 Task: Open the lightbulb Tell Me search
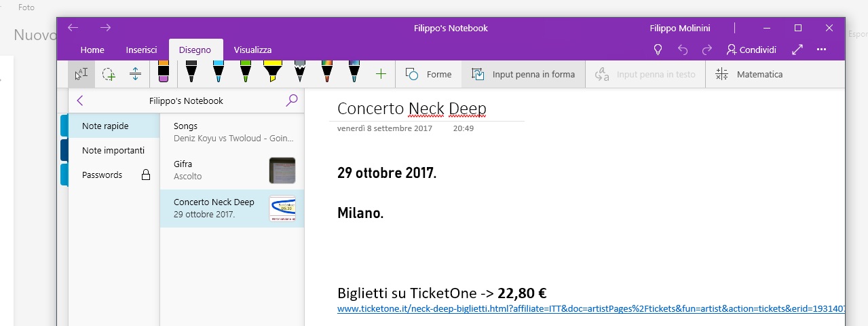point(657,50)
